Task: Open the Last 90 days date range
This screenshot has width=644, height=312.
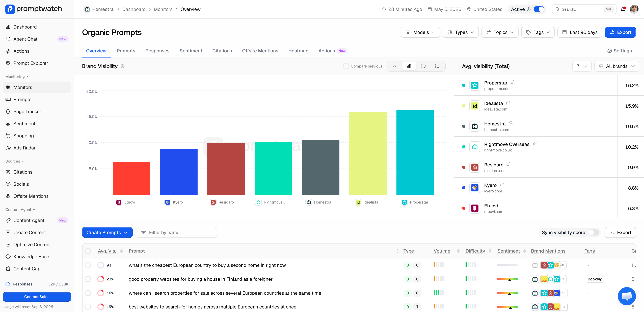Action: 579,32
